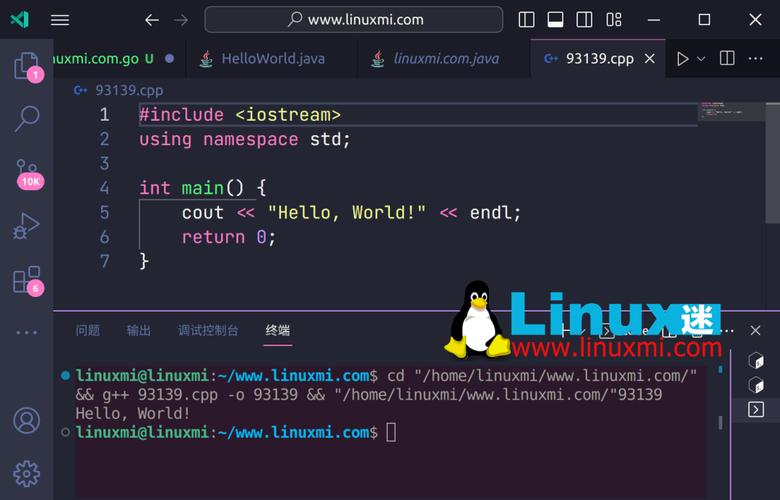This screenshot has height=500, width=780.
Task: Open the Extensions view icon
Action: pos(26,279)
